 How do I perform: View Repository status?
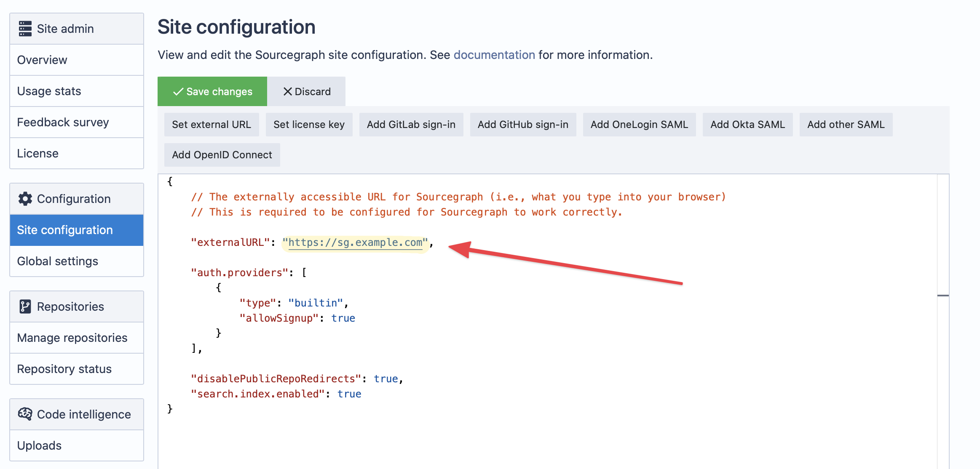pyautogui.click(x=77, y=369)
